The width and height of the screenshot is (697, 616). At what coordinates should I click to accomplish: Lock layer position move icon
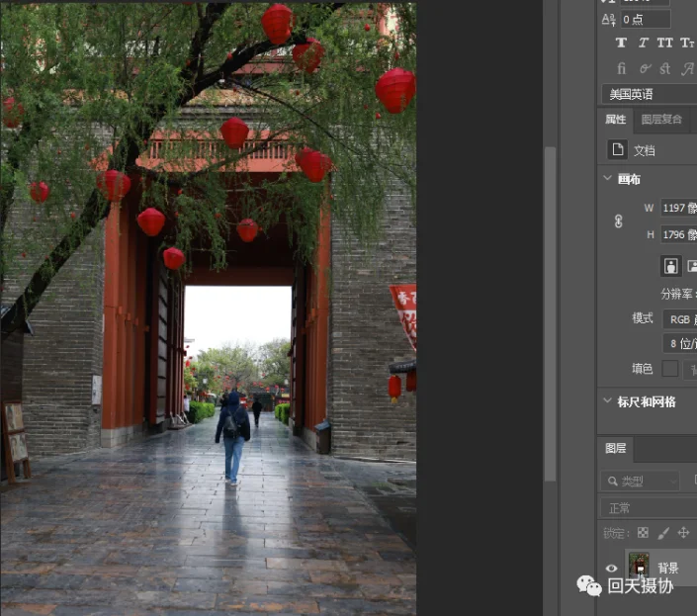click(683, 532)
